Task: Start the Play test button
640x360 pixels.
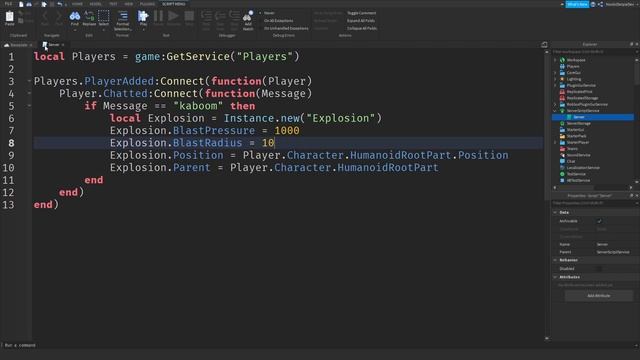Action: pyautogui.click(x=143, y=16)
